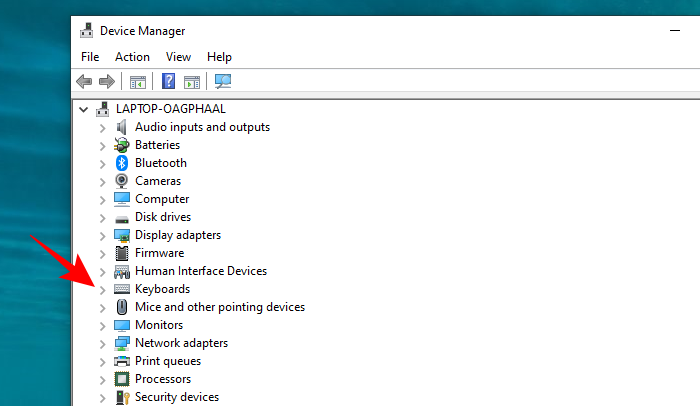Collapse the LAPTOP-OAGPHAAL root node
700x406 pixels.
pos(84,109)
